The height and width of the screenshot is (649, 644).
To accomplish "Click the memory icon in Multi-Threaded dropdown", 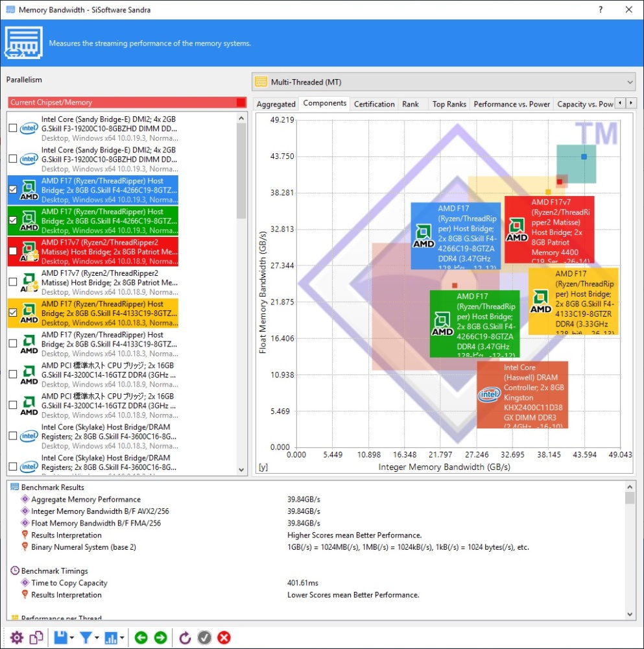I will point(261,82).
